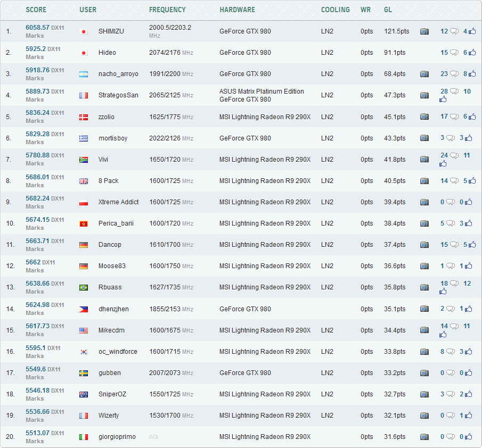Viewport: 482px width, 448px height.
Task: View StrategosSan's screenshot camera icon
Action: pos(424,95)
